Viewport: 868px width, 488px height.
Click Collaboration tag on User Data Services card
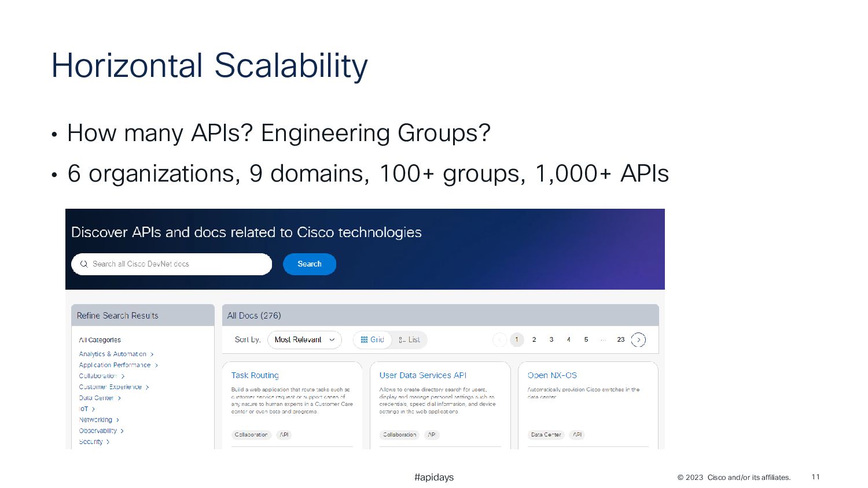click(x=399, y=435)
